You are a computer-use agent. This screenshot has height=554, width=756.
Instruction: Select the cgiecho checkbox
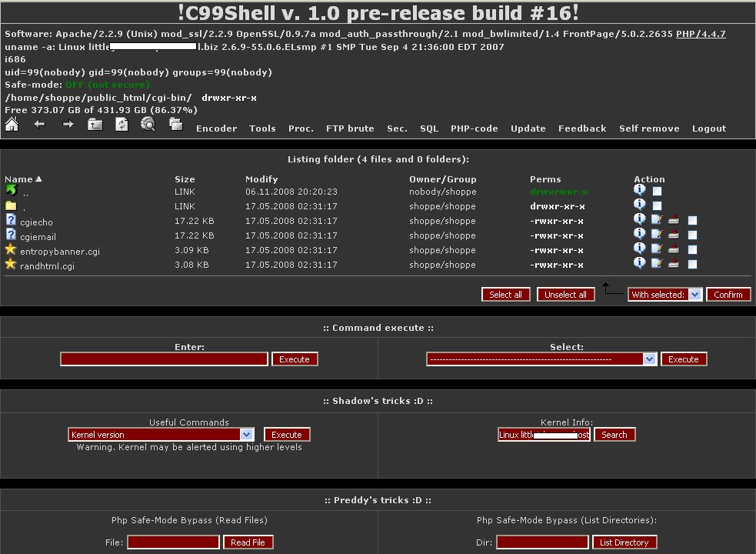(x=692, y=221)
